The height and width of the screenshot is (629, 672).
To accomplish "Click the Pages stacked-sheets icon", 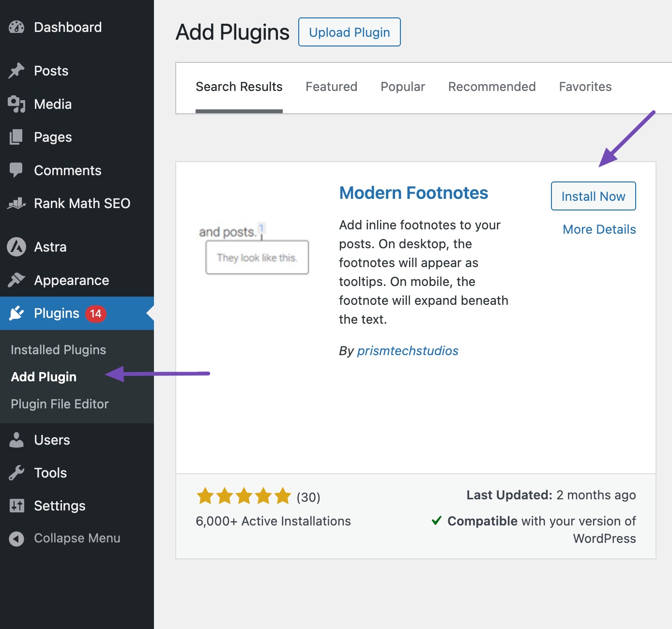I will coord(16,137).
